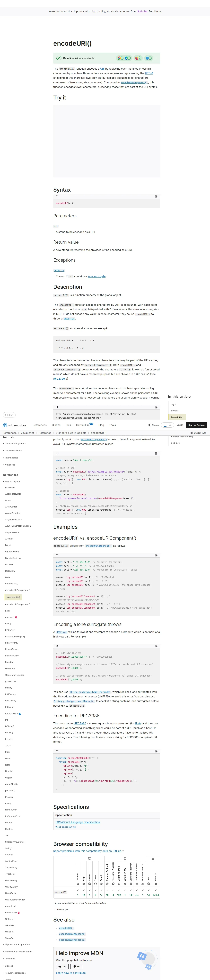The width and height of the screenshot is (210, 980).
Task: Open the Plus menu in header
Action: coord(68,425)
